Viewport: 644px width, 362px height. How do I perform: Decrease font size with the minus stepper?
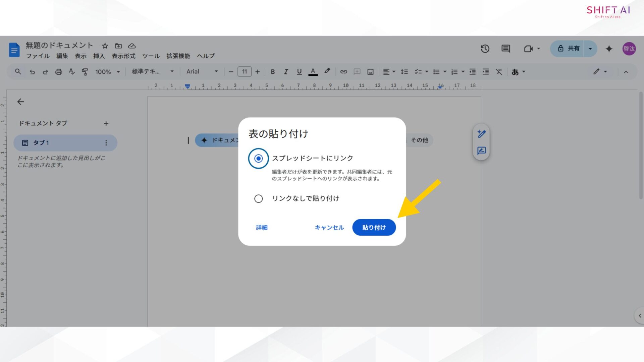click(230, 71)
